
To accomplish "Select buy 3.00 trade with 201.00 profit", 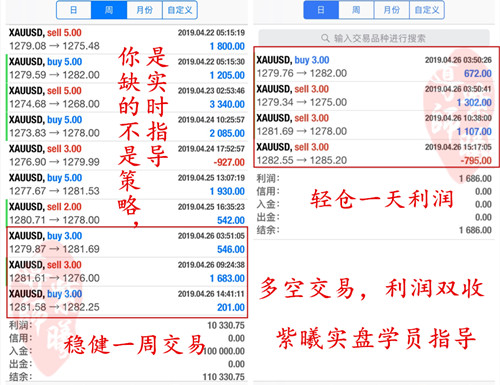I will point(127,300).
